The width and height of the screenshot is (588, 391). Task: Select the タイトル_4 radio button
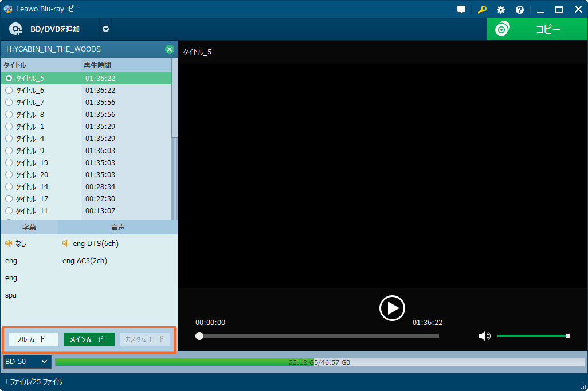(9, 139)
